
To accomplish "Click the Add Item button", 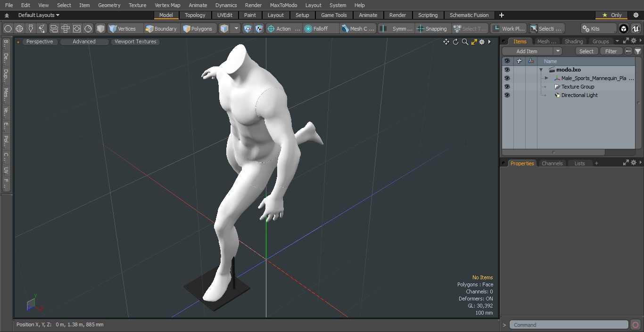I will [x=527, y=51].
